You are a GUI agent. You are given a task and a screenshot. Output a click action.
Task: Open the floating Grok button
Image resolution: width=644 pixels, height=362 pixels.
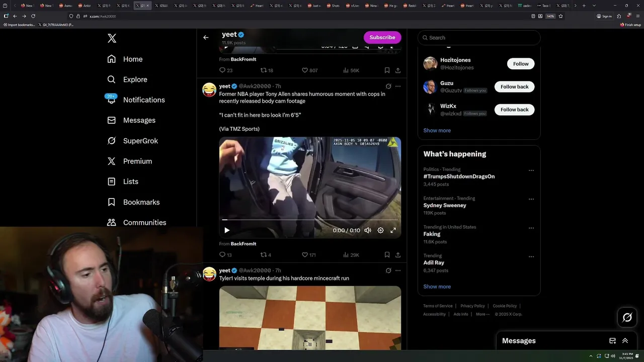(x=627, y=317)
